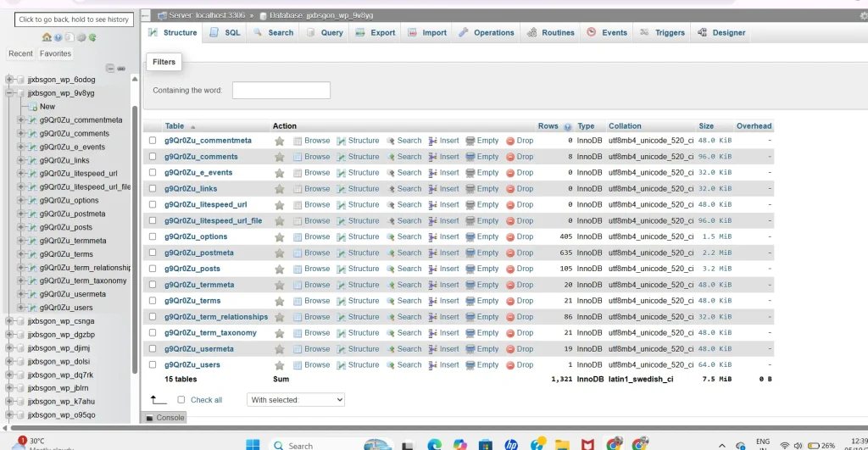Expand g9Qr0Zu_users table node in sidebar

tap(20, 308)
